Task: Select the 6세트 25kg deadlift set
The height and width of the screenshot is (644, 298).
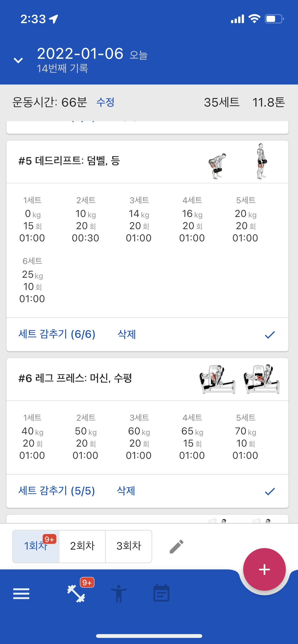Action: (x=32, y=280)
